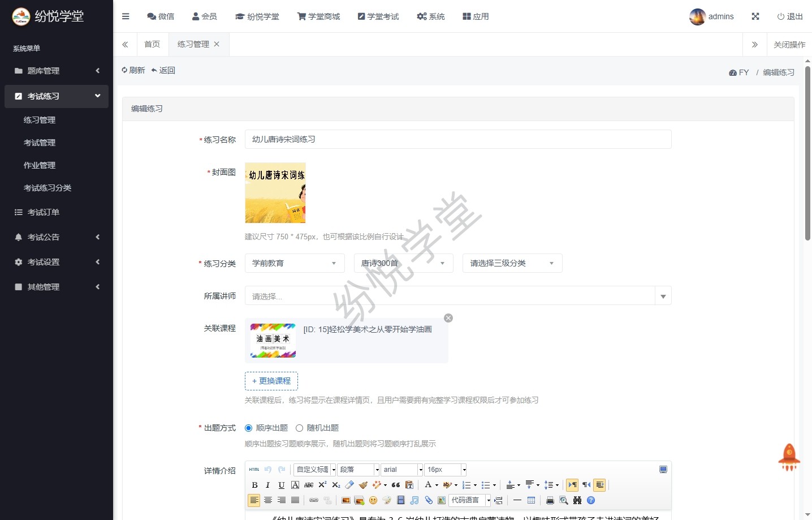This screenshot has height=520, width=812.
Task: Click the 返回 link
Action: (163, 70)
